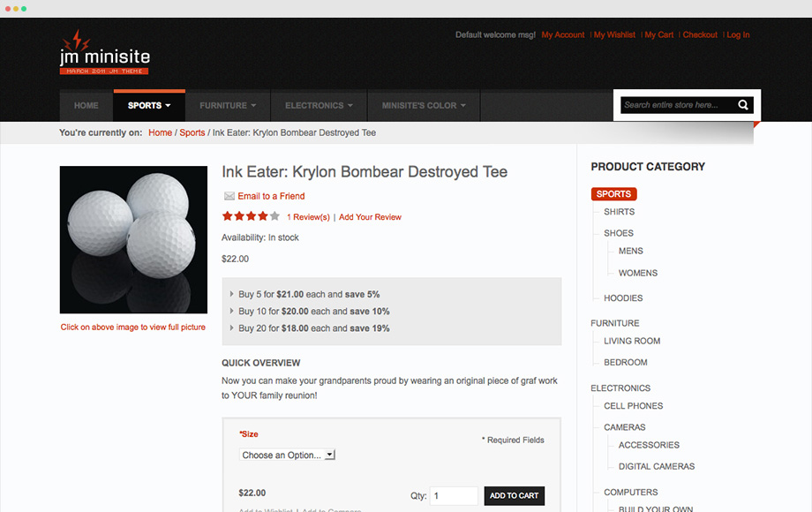Viewport: 812px width, 512px height.
Task: Focus the search entire store field
Action: click(x=679, y=105)
